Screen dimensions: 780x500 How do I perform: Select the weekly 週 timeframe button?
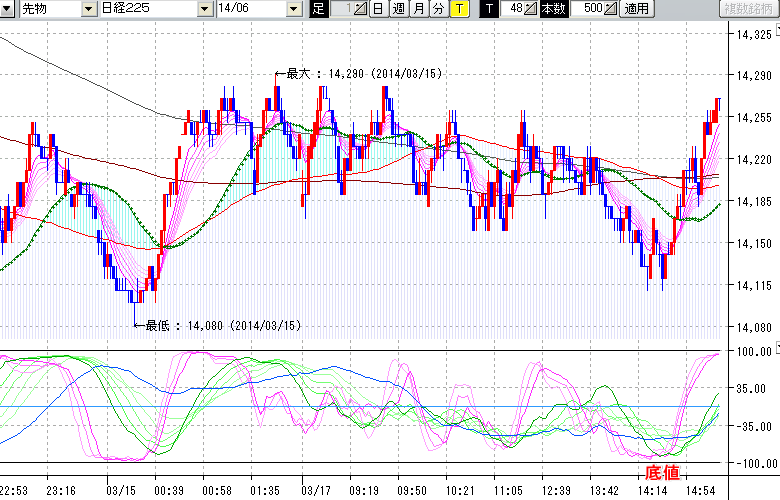coord(397,9)
